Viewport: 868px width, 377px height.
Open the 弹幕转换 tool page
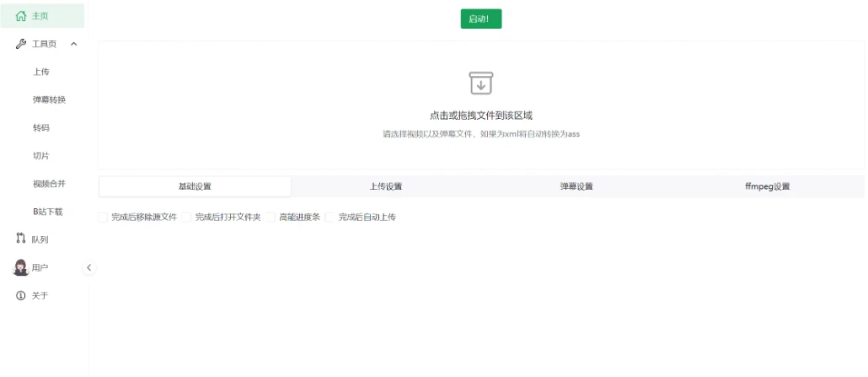point(49,100)
